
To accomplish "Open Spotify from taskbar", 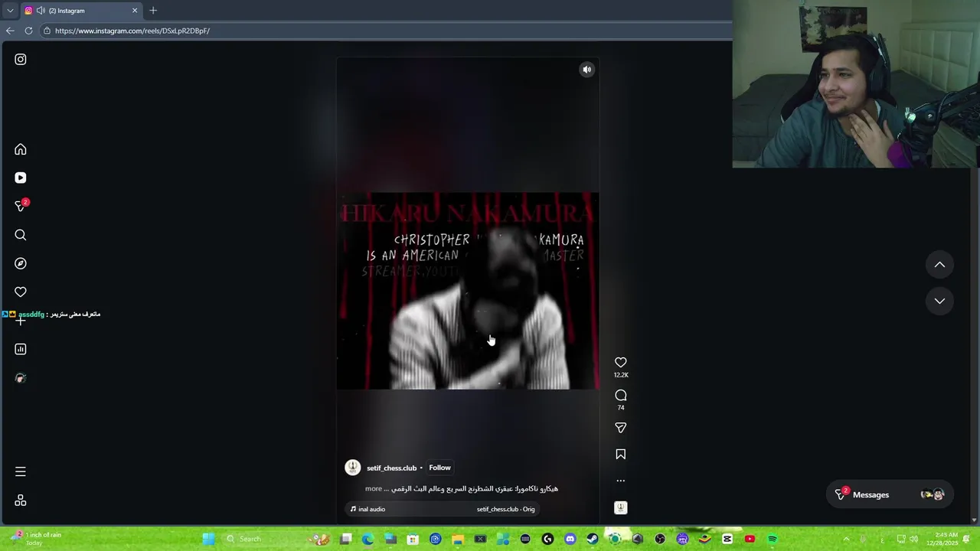I will 772,539.
